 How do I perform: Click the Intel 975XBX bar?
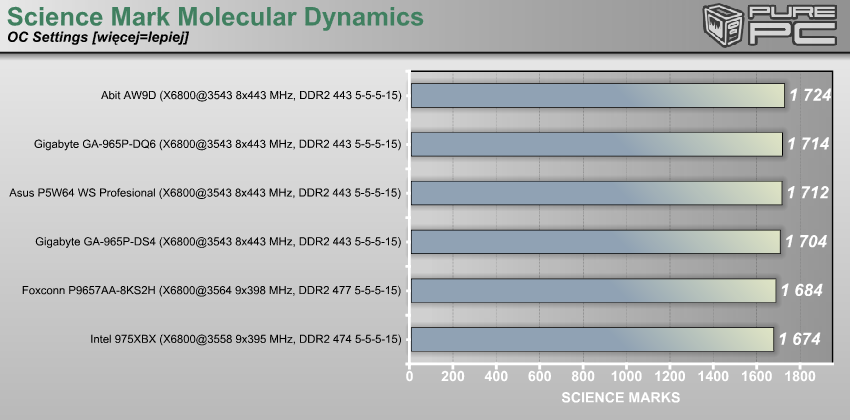[591, 339]
